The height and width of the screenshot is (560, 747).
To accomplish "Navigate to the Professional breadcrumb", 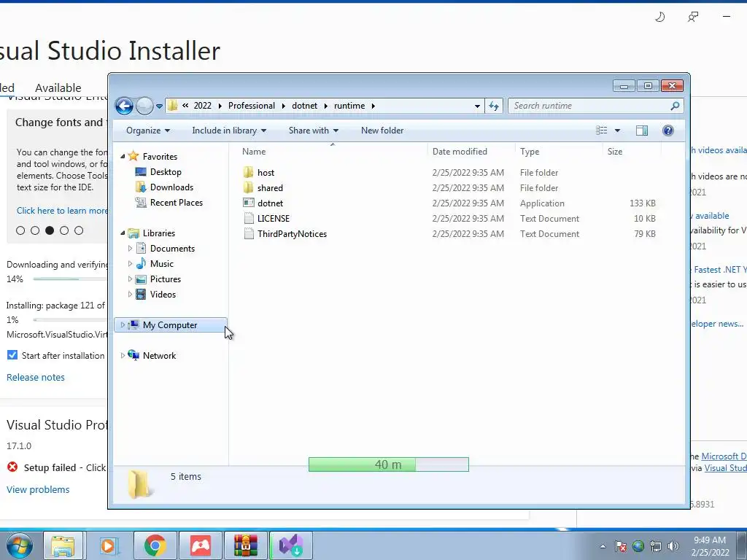I will click(252, 106).
